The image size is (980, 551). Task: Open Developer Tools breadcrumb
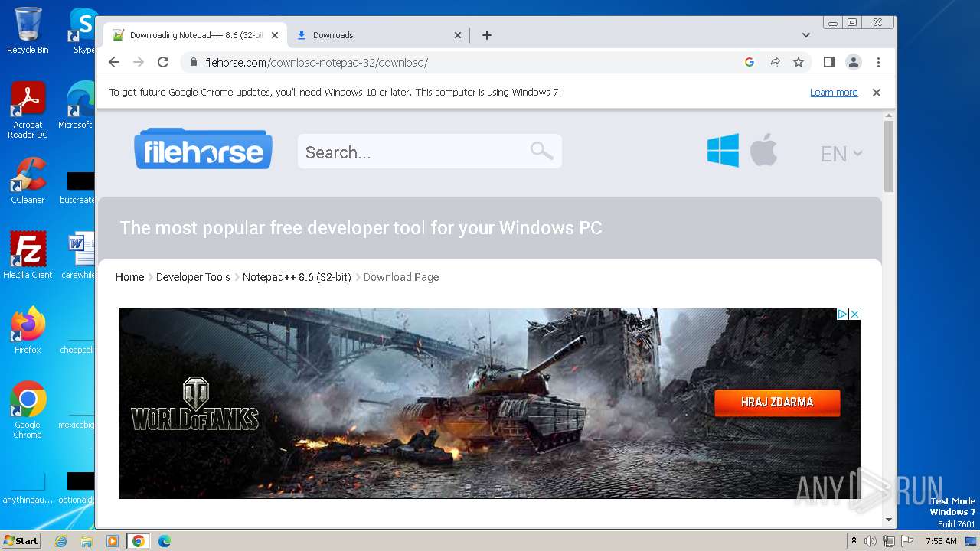point(193,277)
